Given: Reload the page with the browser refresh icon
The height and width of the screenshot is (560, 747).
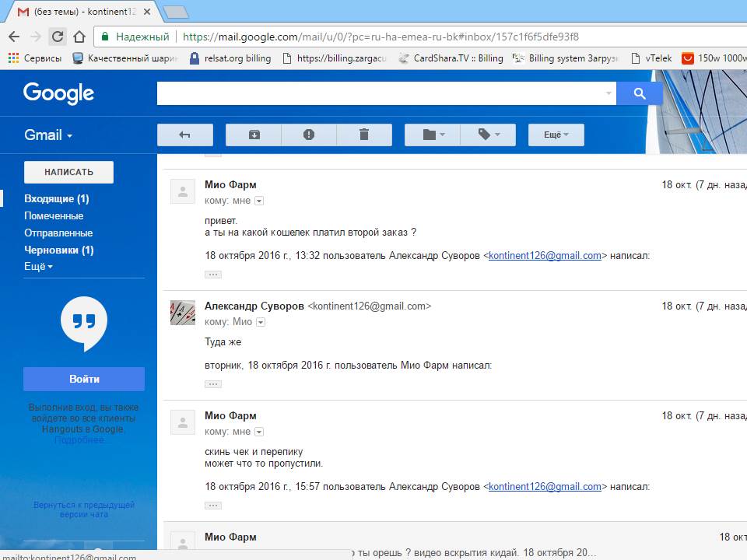Looking at the screenshot, I should click(x=57, y=37).
